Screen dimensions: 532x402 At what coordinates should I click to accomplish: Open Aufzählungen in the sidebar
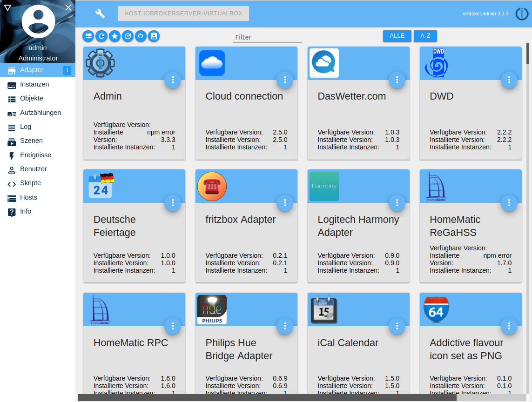tap(38, 113)
